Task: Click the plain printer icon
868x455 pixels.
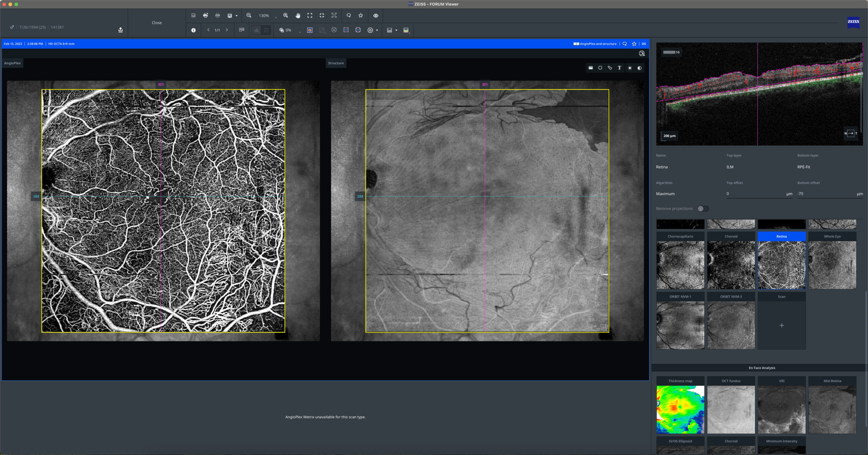Action: click(218, 16)
